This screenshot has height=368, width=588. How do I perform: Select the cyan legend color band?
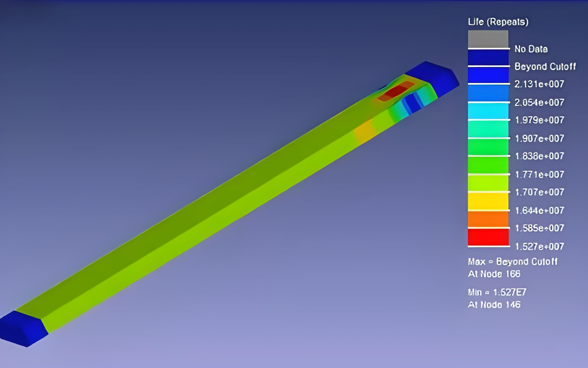[488, 111]
